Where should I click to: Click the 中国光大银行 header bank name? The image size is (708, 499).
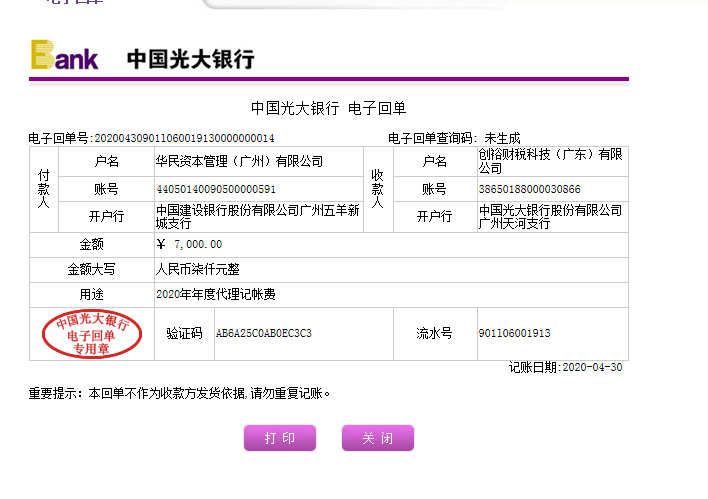pyautogui.click(x=191, y=59)
